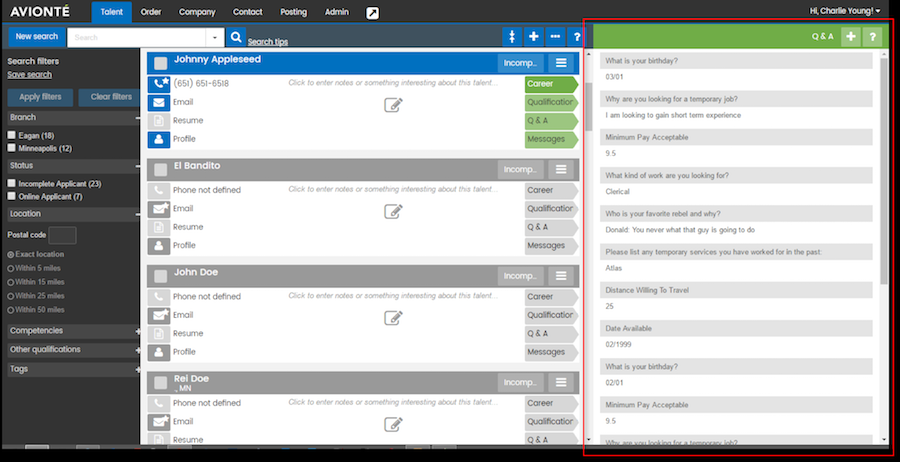Screen dimensions: 900x462
Task: Click the Clear filters button
Action: 111,97
